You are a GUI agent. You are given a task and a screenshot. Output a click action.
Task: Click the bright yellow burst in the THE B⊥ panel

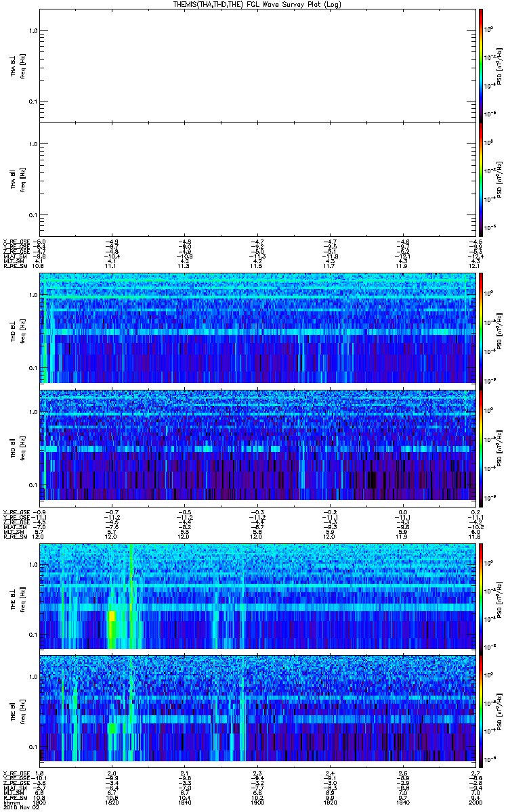point(112,616)
